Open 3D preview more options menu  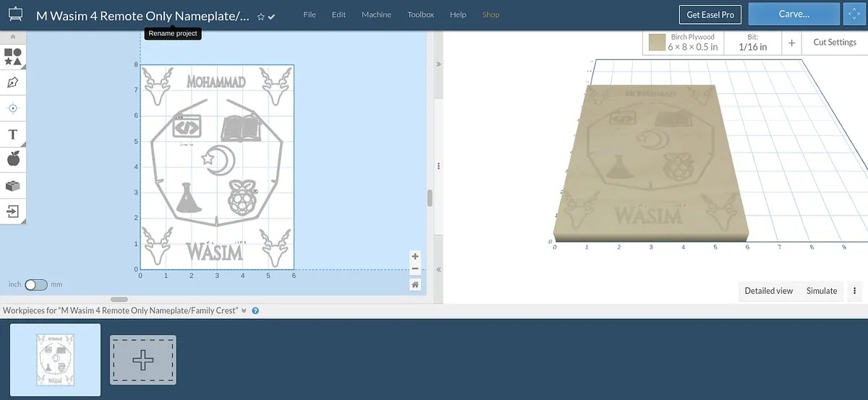[854, 291]
